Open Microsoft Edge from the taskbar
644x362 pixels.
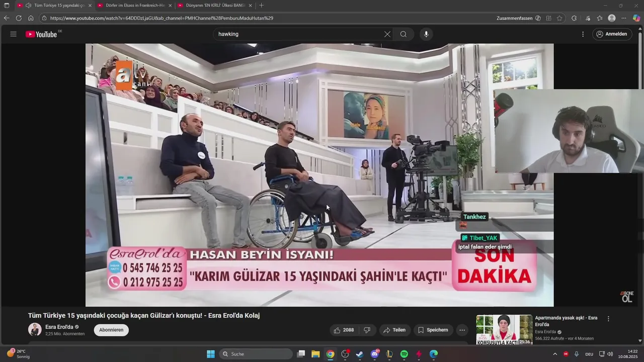pos(434,354)
